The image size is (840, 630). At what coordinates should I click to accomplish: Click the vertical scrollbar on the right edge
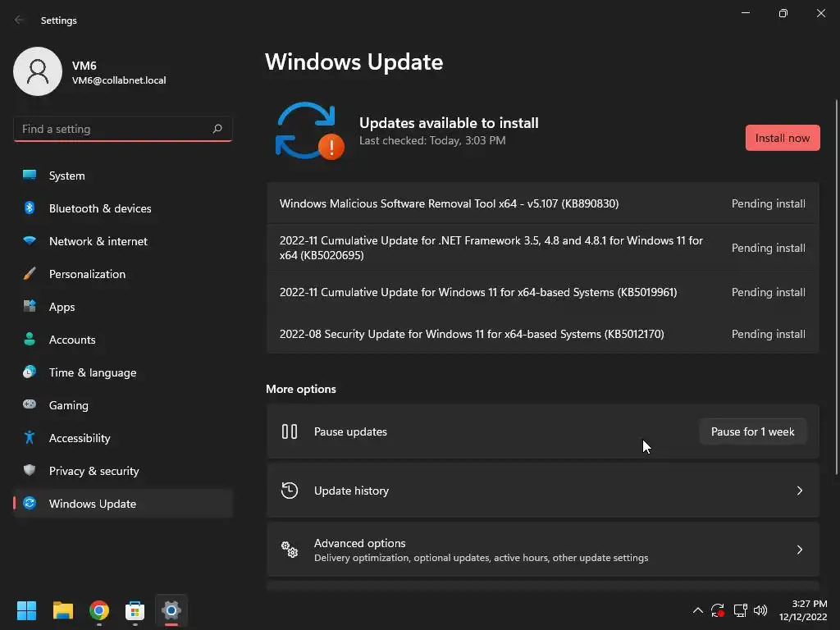(x=836, y=286)
